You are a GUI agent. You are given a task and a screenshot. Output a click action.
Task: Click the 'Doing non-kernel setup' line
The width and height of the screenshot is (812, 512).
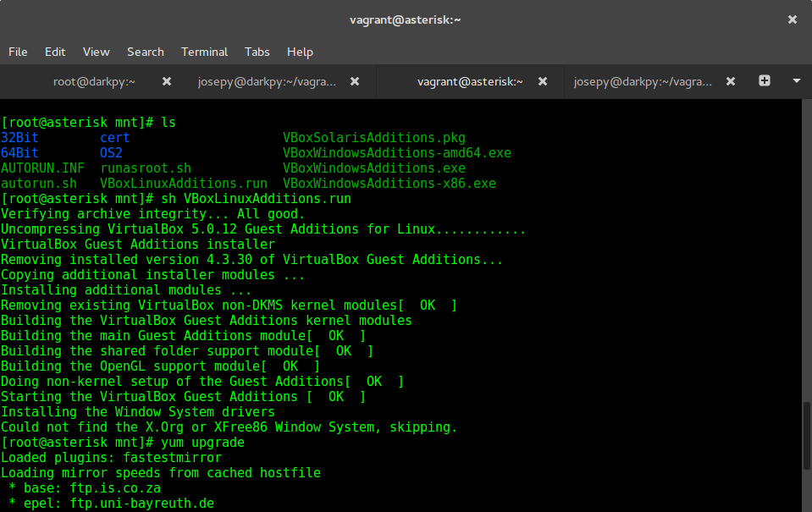202,382
